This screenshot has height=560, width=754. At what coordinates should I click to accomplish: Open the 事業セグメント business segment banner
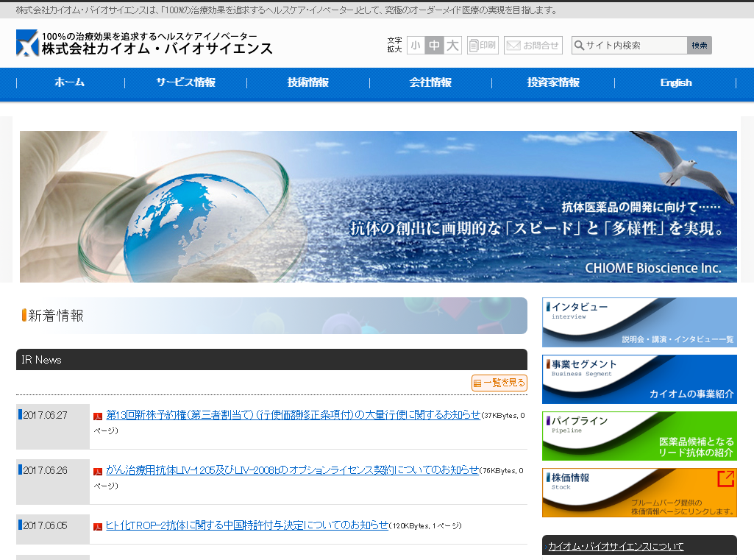click(639, 379)
